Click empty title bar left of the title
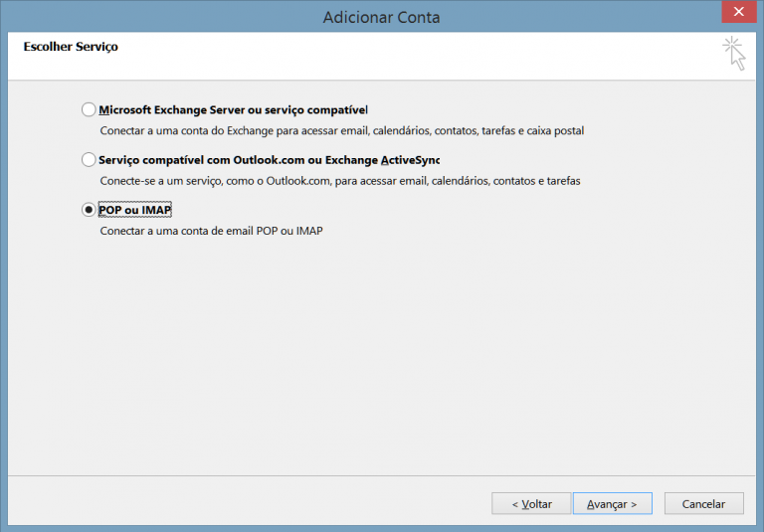Viewport: 764px width, 532px height. click(149, 17)
